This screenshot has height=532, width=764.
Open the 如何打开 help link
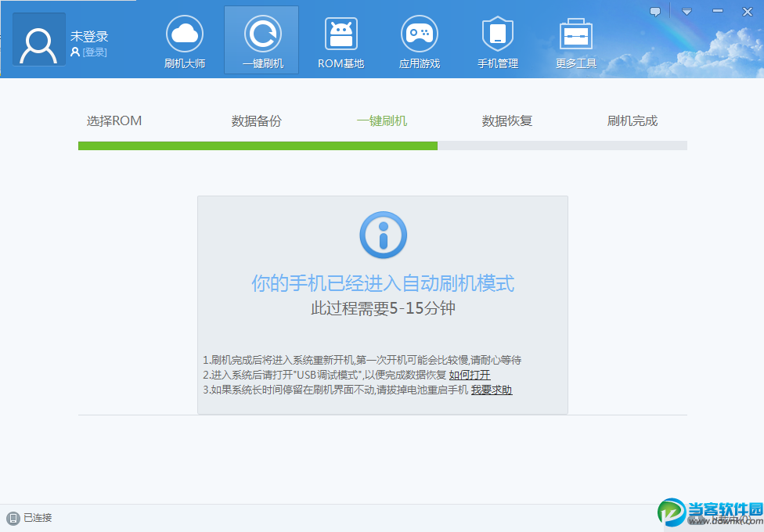point(470,375)
